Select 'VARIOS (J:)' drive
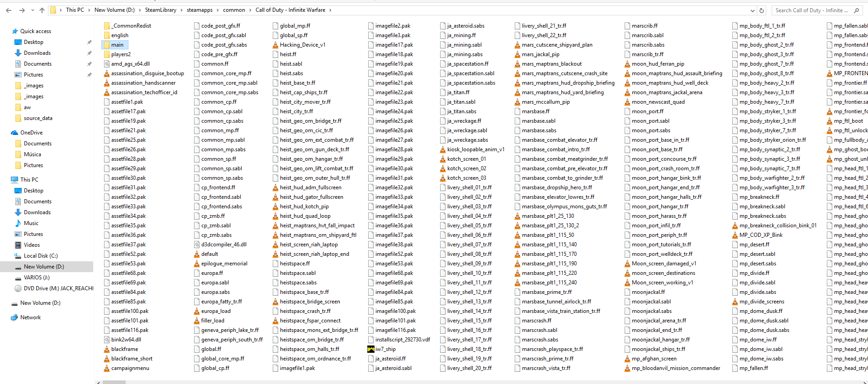 37,278
